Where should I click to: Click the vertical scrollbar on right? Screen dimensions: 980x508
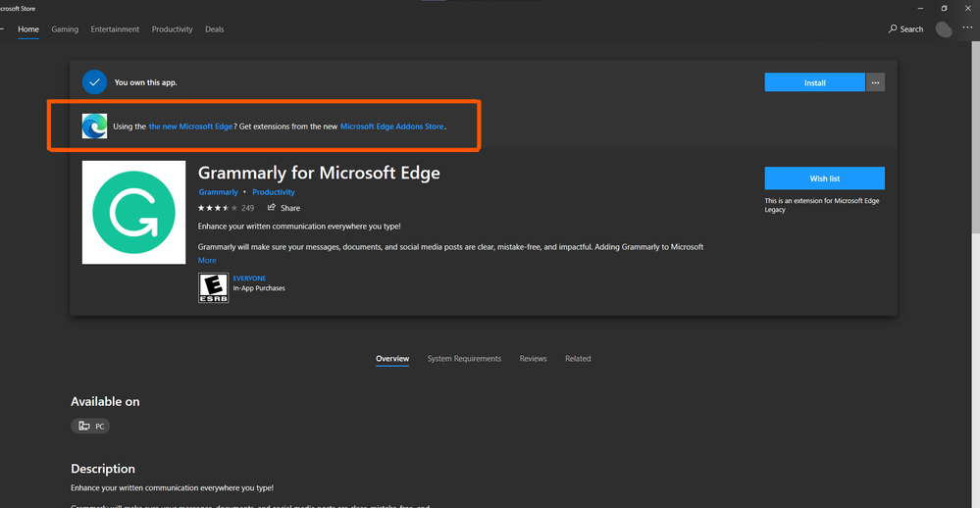pyautogui.click(x=974, y=147)
